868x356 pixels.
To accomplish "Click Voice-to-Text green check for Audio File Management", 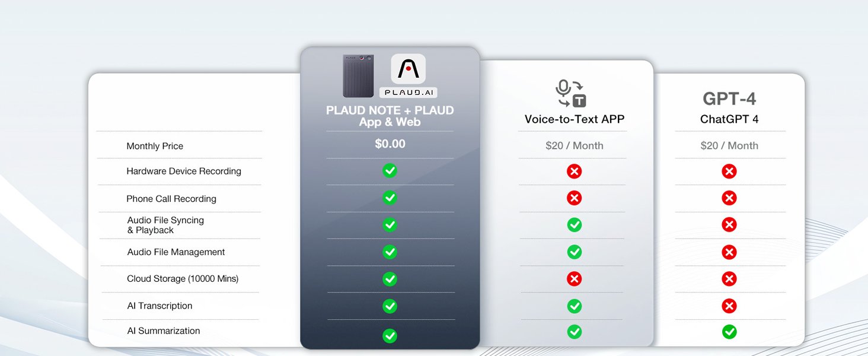I will click(x=574, y=252).
